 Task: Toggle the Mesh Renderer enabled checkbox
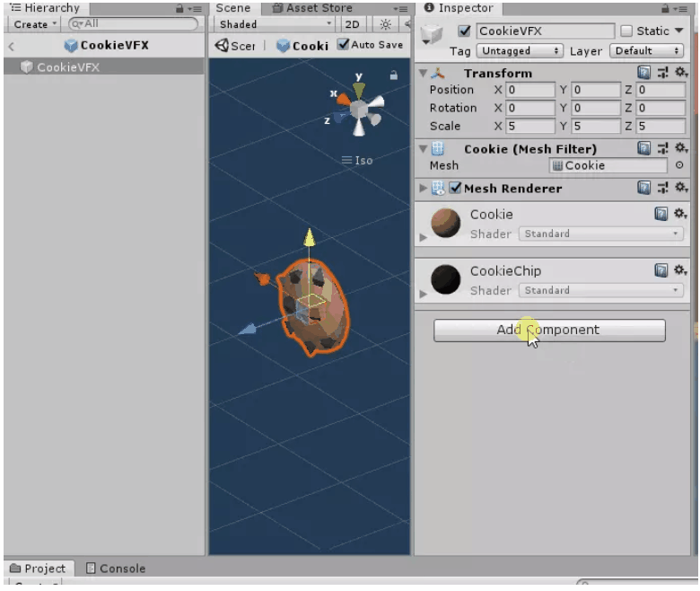pyautogui.click(x=455, y=188)
